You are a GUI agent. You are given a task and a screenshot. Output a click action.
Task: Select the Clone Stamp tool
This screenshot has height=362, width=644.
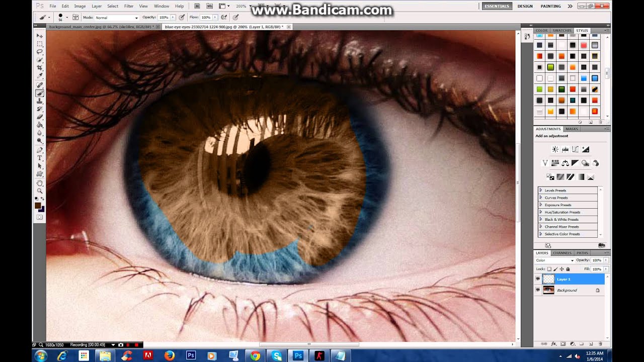coord(40,101)
